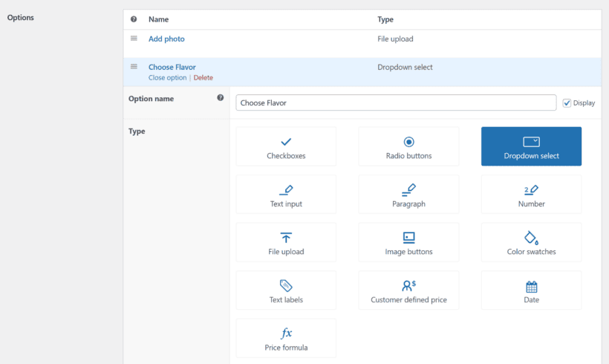This screenshot has width=609, height=364.
Task: Click into the Option name field
Action: click(x=396, y=103)
